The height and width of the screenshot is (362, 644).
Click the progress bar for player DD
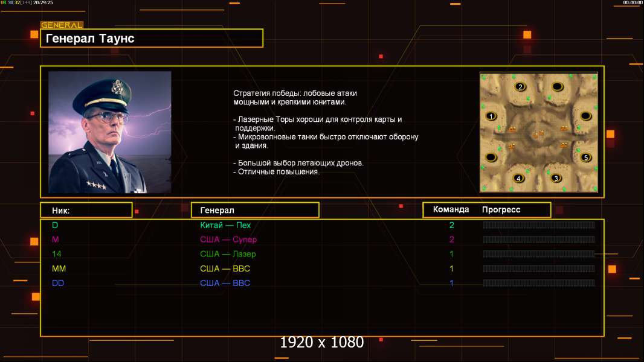point(539,283)
